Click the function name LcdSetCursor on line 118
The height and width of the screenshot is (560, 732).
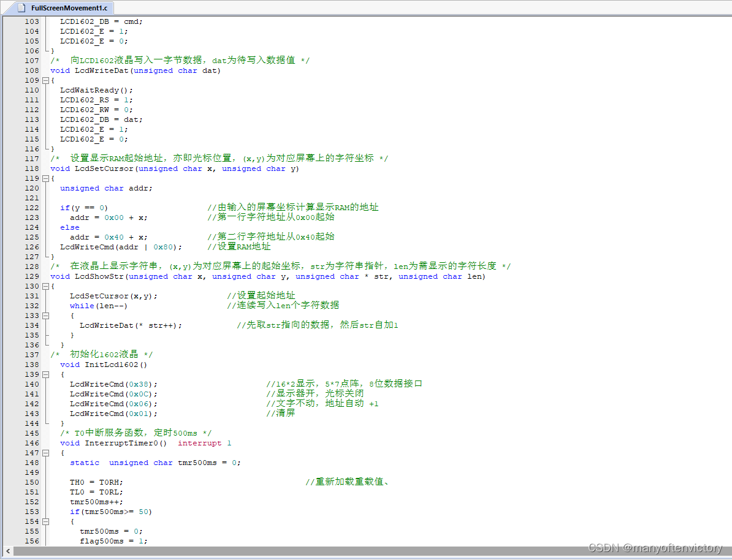pos(104,168)
